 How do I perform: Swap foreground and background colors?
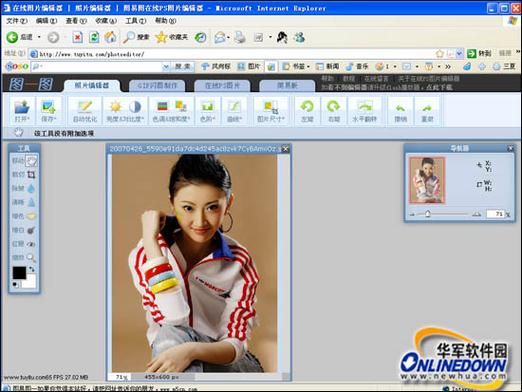coord(32,269)
